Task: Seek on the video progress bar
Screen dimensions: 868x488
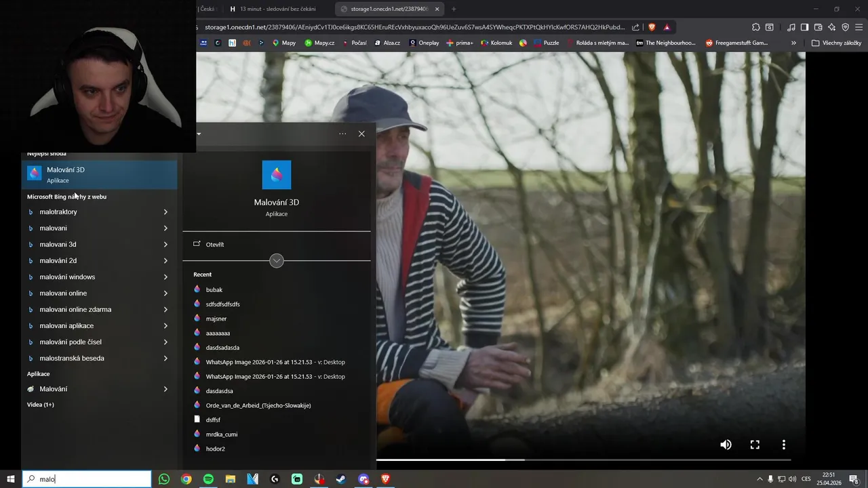Action: coord(583,460)
